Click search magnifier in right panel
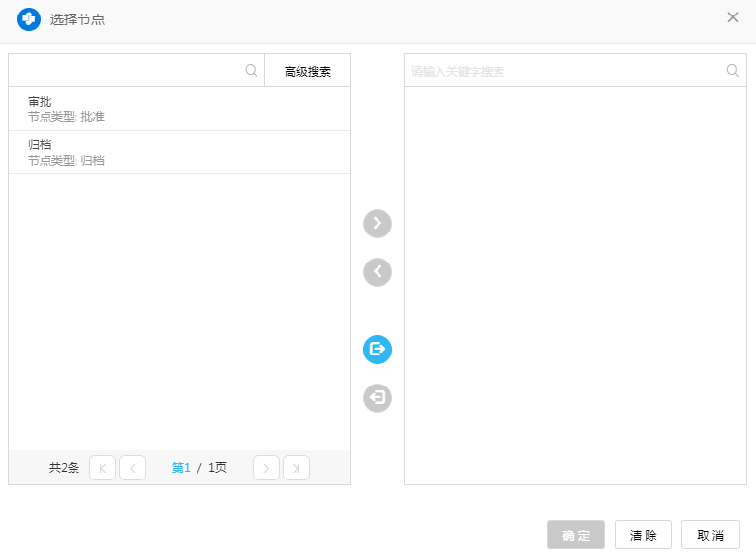The height and width of the screenshot is (556, 756). point(733,71)
